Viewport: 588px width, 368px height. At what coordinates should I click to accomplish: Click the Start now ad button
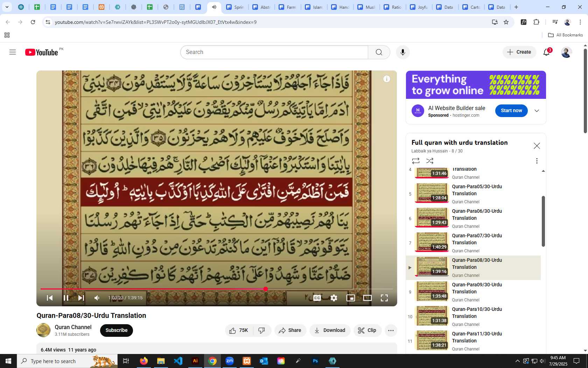point(511,111)
